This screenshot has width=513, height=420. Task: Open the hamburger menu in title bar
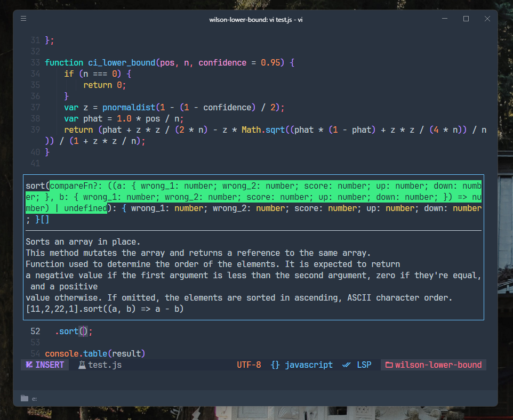point(23,19)
